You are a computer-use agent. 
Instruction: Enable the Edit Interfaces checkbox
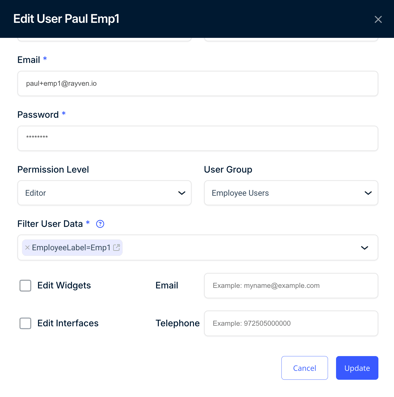point(25,323)
